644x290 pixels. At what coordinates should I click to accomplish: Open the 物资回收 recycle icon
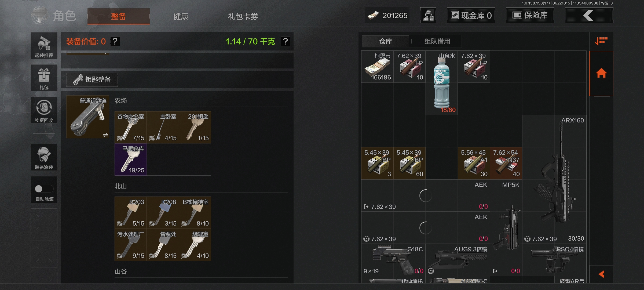click(44, 110)
